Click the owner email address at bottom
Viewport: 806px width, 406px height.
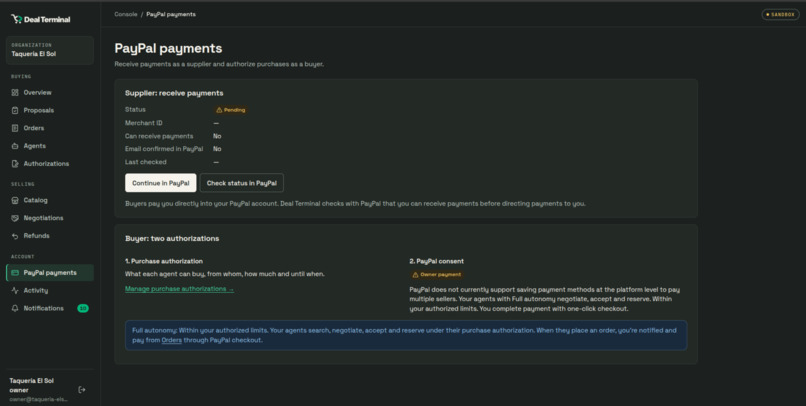click(39, 399)
